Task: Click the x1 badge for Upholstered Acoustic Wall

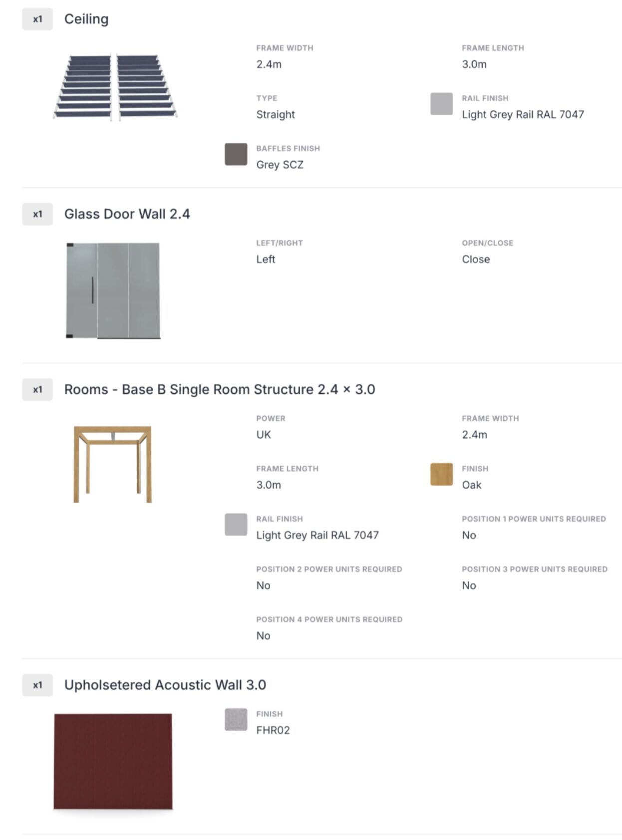Action: (37, 685)
